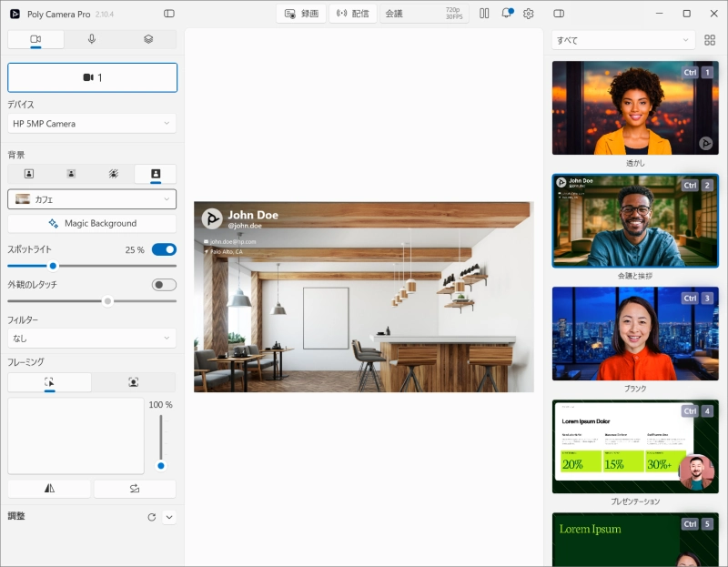
Task: Open the notifications bell icon
Action: tap(507, 14)
